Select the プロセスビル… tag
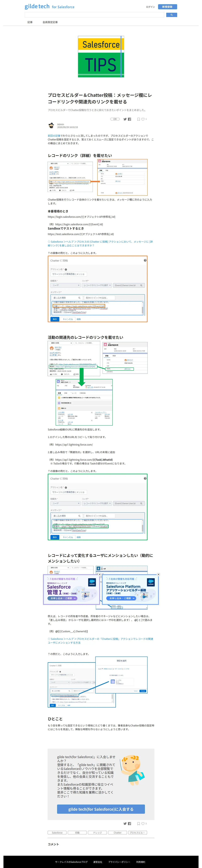 138,833
